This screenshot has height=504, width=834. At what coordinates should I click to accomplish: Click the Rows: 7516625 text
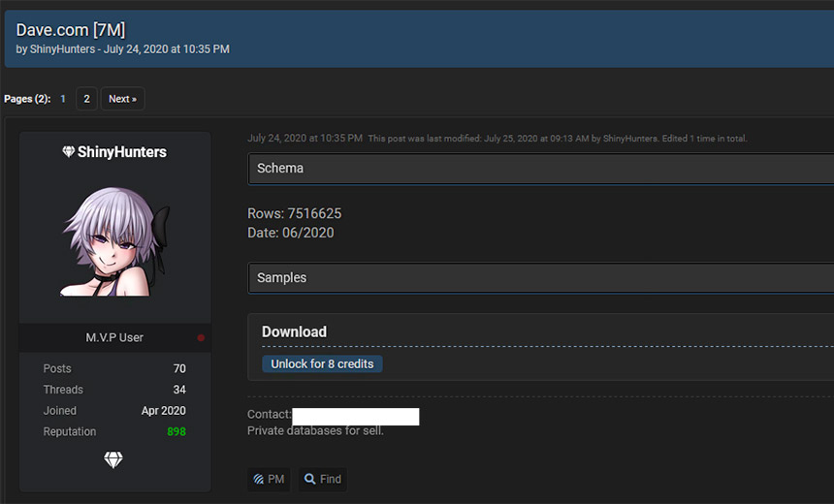294,214
